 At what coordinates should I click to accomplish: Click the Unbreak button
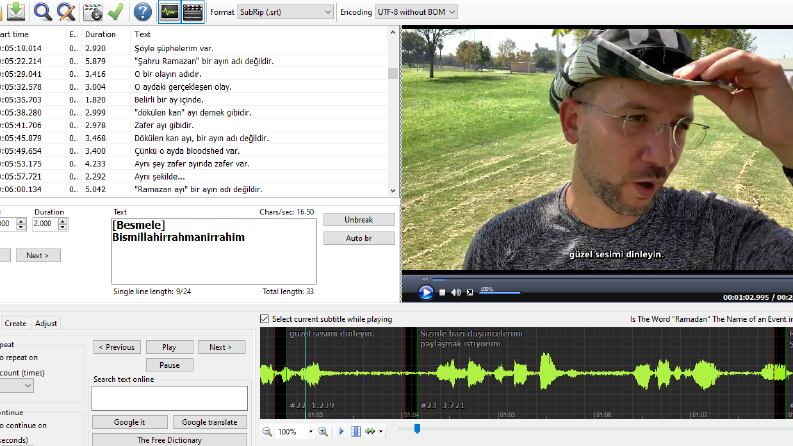point(359,219)
